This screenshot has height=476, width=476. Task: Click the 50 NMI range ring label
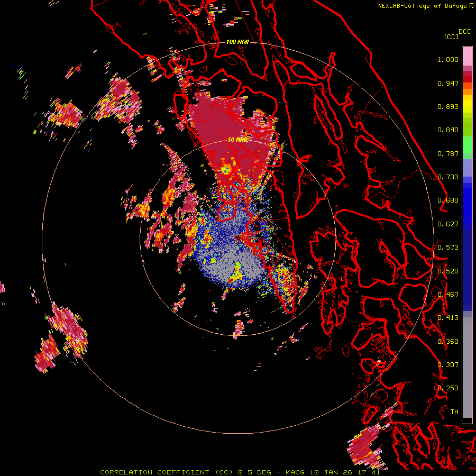click(237, 140)
